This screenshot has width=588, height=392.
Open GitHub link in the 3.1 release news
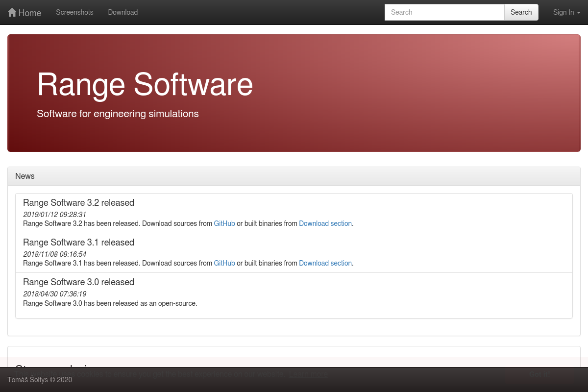click(x=224, y=263)
